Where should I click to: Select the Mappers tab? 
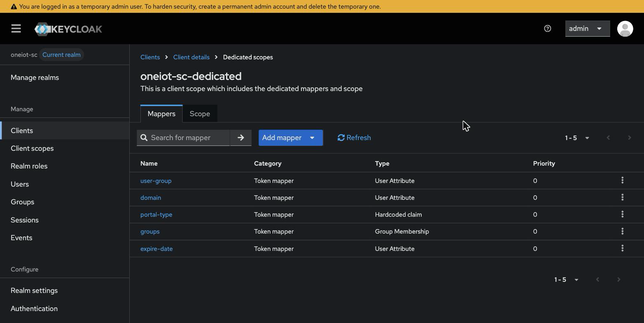[x=161, y=114]
